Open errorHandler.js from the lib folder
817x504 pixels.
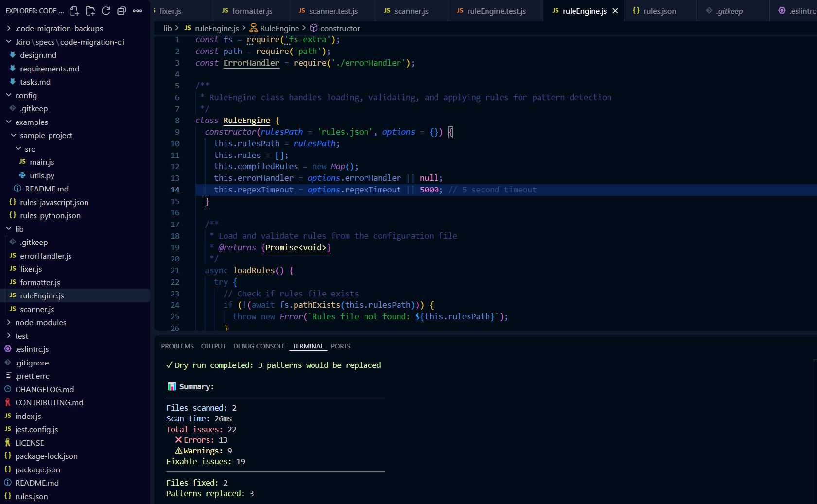pyautogui.click(x=46, y=256)
